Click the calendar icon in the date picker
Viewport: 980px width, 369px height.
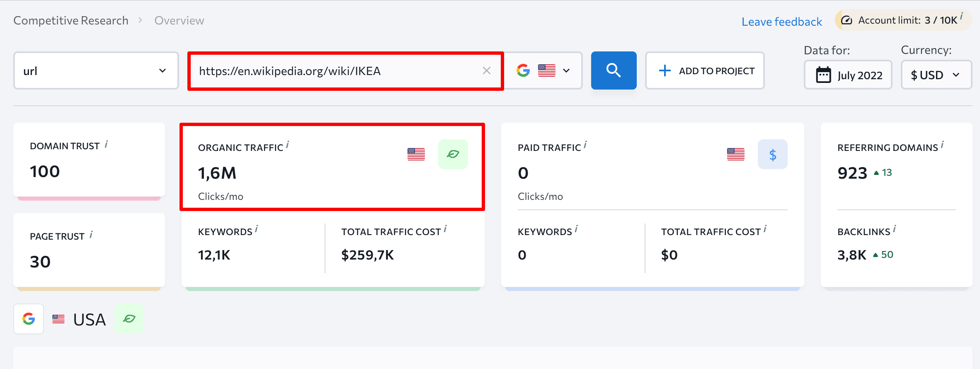click(x=823, y=75)
